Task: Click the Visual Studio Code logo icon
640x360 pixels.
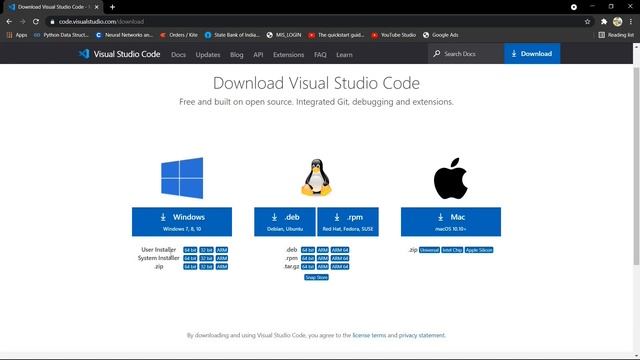Action: pyautogui.click(x=84, y=54)
